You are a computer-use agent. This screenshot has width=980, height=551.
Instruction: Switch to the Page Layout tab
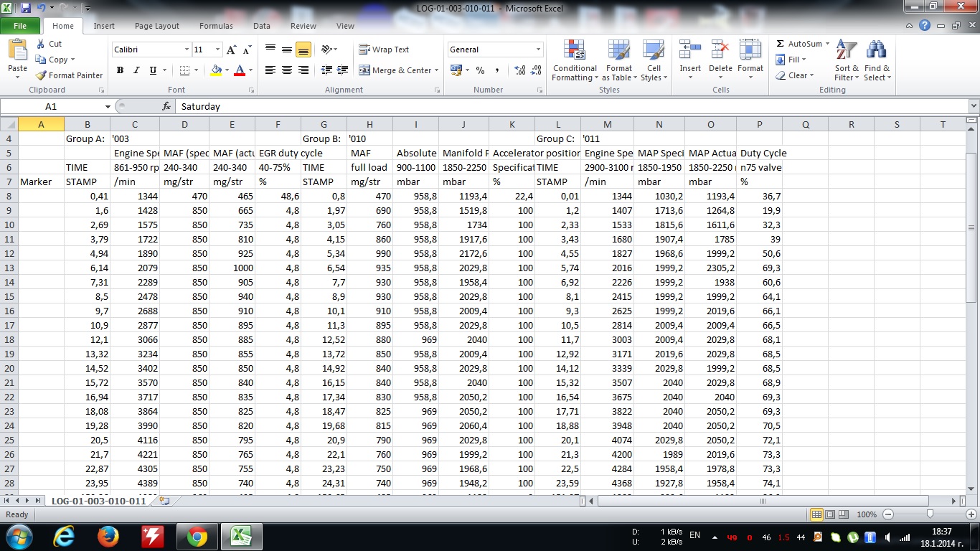[156, 26]
